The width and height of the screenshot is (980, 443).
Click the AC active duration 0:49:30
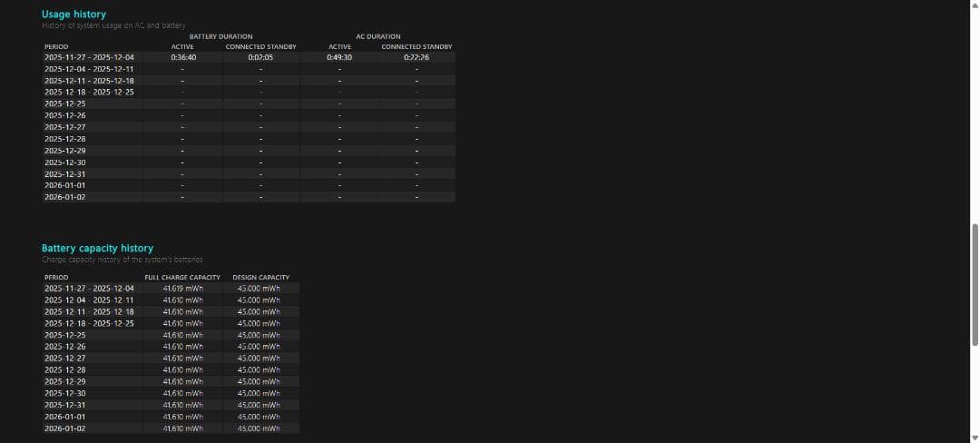[339, 57]
